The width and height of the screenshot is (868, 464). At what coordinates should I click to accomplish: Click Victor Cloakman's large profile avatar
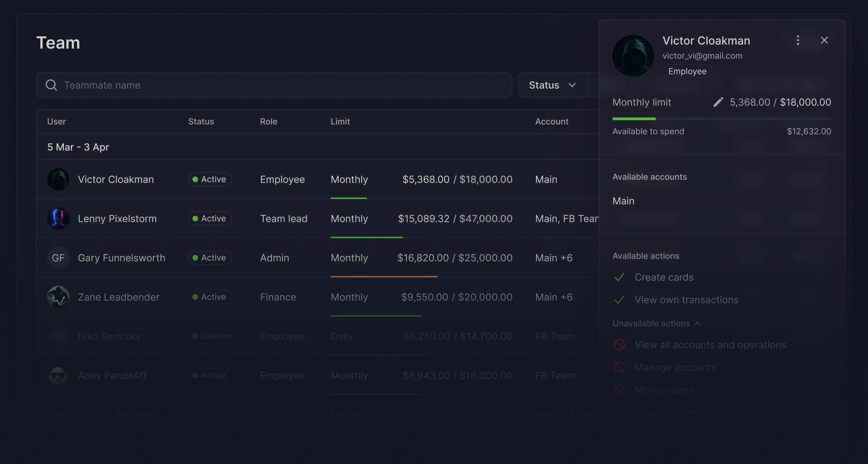pyautogui.click(x=633, y=56)
